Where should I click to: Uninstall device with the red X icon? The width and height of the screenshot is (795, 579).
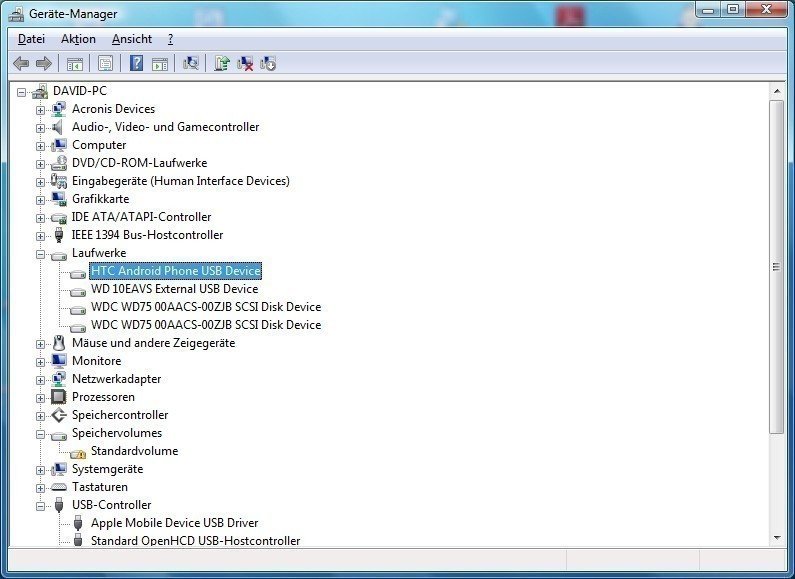[x=245, y=63]
